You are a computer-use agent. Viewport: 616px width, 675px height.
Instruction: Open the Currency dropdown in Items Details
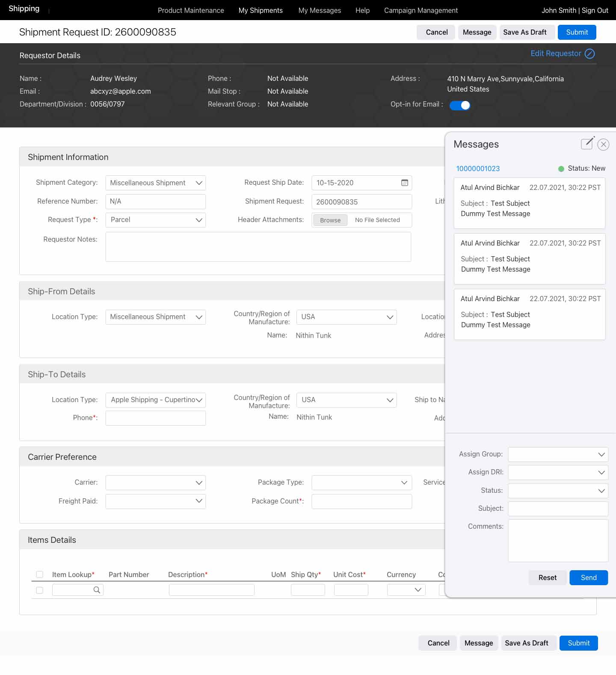tap(406, 590)
